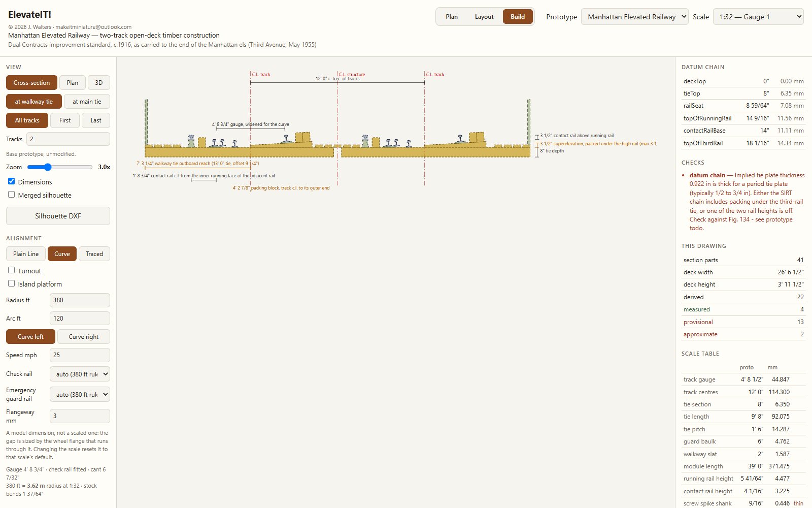Open the Scale dropdown
The image size is (812, 508).
pyautogui.click(x=758, y=17)
